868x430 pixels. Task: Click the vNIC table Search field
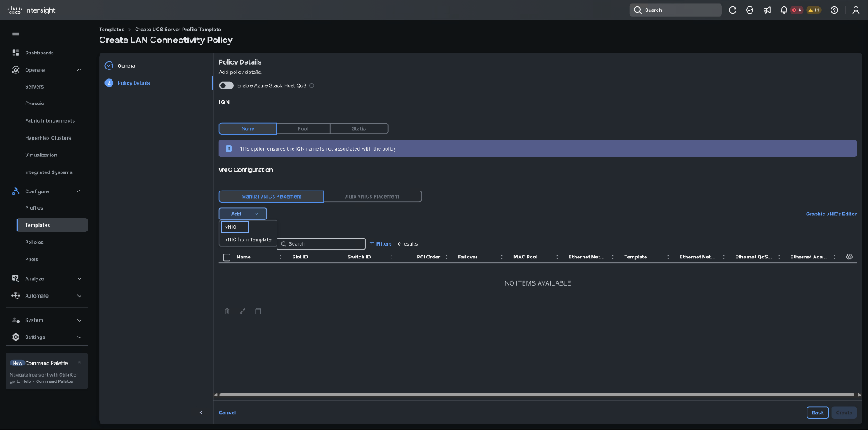tap(321, 243)
